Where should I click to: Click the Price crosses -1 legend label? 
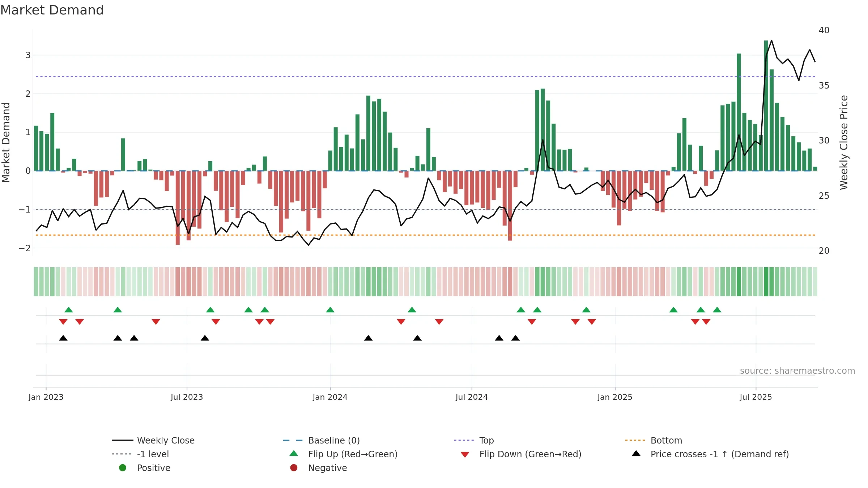click(720, 454)
